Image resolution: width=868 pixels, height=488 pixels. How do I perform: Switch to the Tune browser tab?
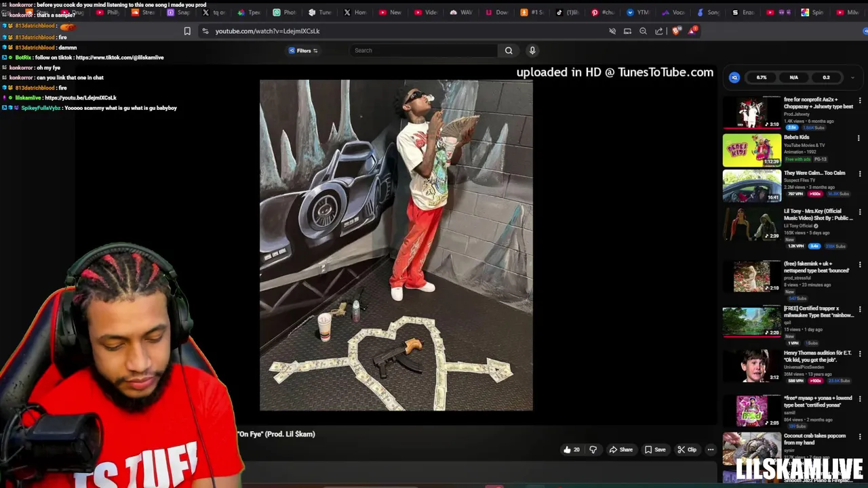pos(320,12)
